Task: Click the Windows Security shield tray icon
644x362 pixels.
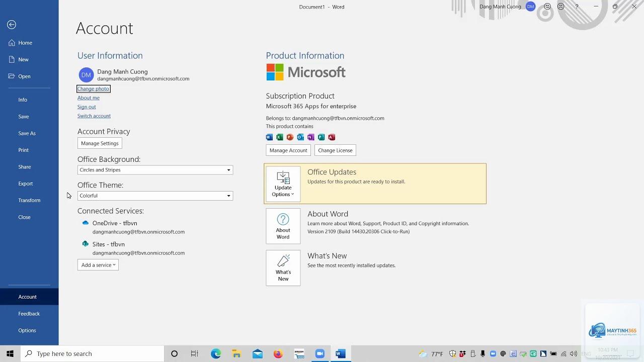Action: coord(452,354)
